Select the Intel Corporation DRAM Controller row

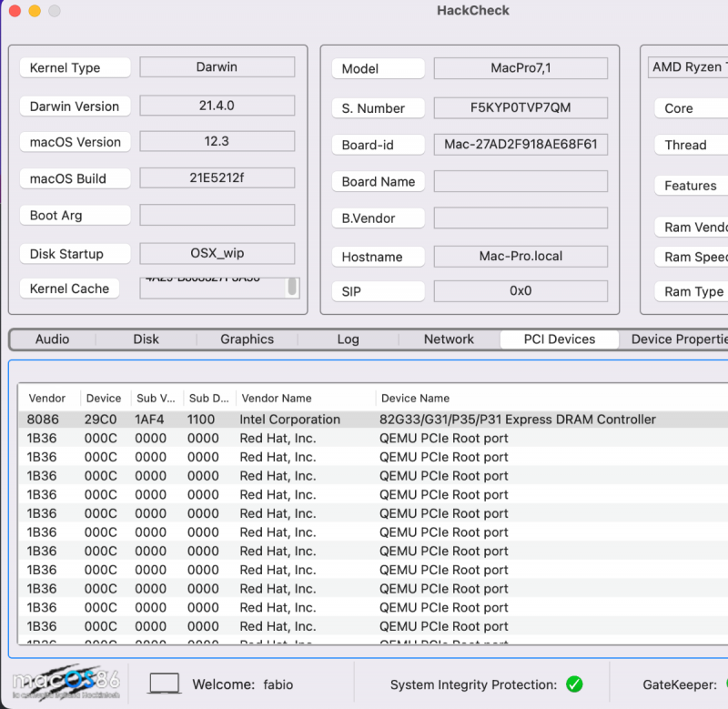pyautogui.click(x=364, y=420)
